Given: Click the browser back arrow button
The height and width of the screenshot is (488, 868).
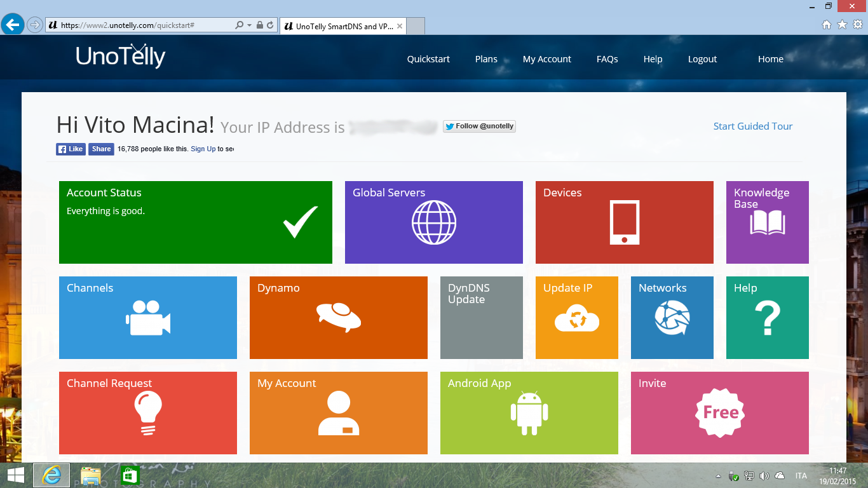Looking at the screenshot, I should [x=13, y=25].
